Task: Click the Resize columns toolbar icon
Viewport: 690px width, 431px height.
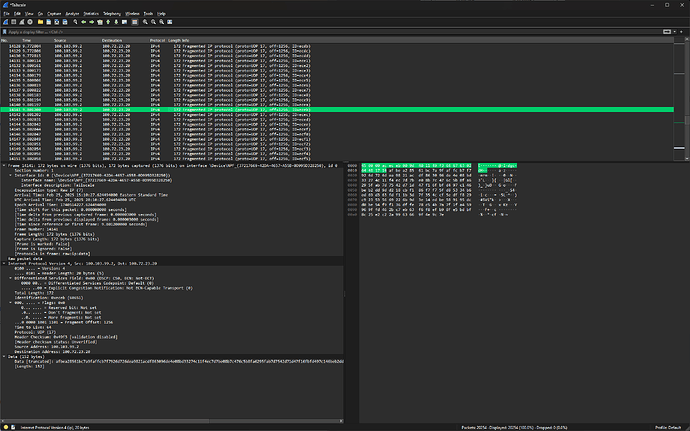Action: tap(170, 22)
